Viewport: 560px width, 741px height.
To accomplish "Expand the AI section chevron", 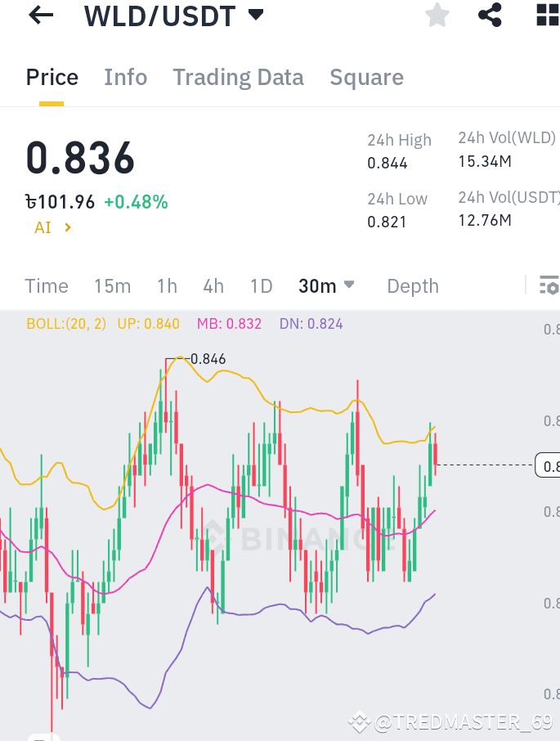I will pyautogui.click(x=67, y=227).
